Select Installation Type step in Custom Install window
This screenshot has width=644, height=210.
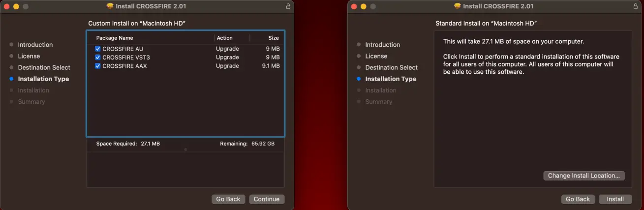[43, 79]
